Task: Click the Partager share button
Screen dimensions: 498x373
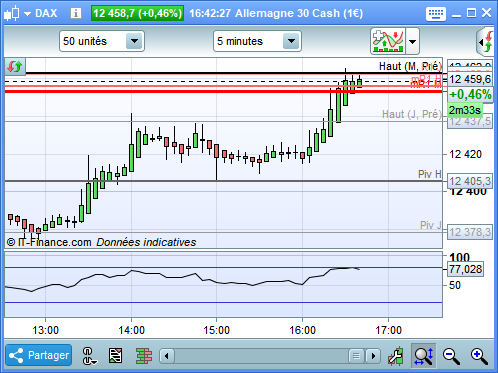Action: point(39,355)
